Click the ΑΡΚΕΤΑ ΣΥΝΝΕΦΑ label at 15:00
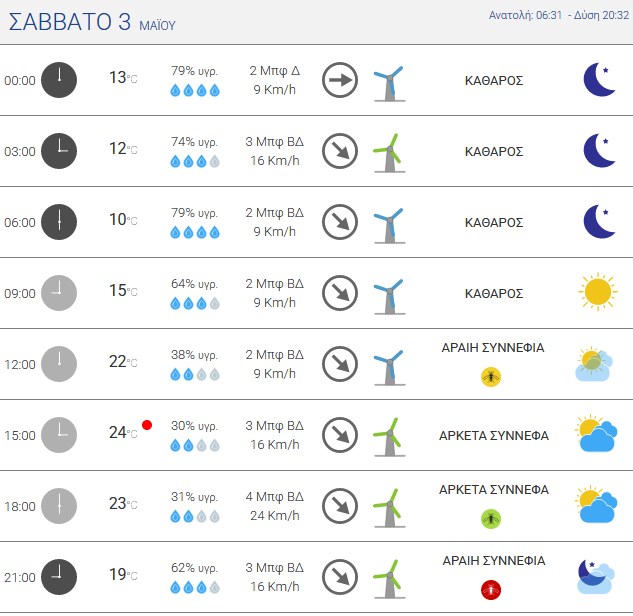633x616 pixels. (494, 436)
